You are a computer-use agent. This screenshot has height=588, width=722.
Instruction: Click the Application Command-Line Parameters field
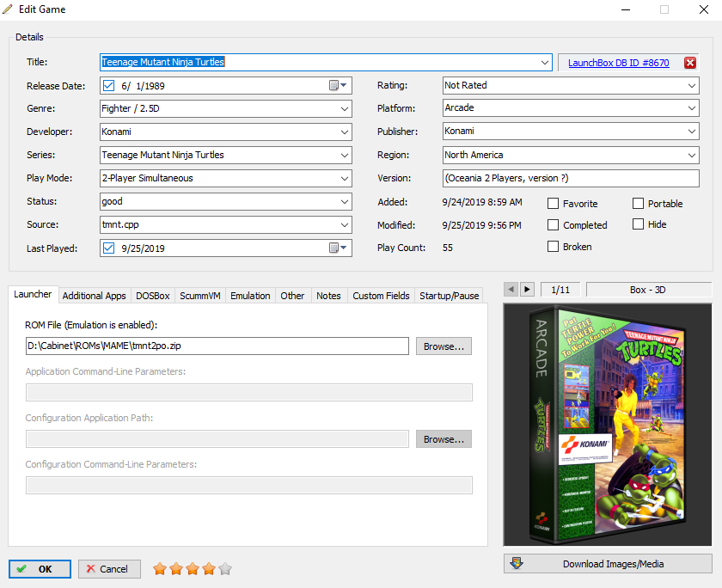(x=249, y=393)
